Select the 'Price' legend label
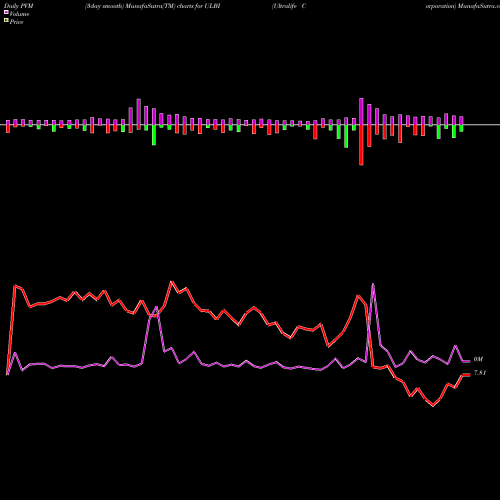Image resolution: width=500 pixels, height=500 pixels. click(16, 22)
